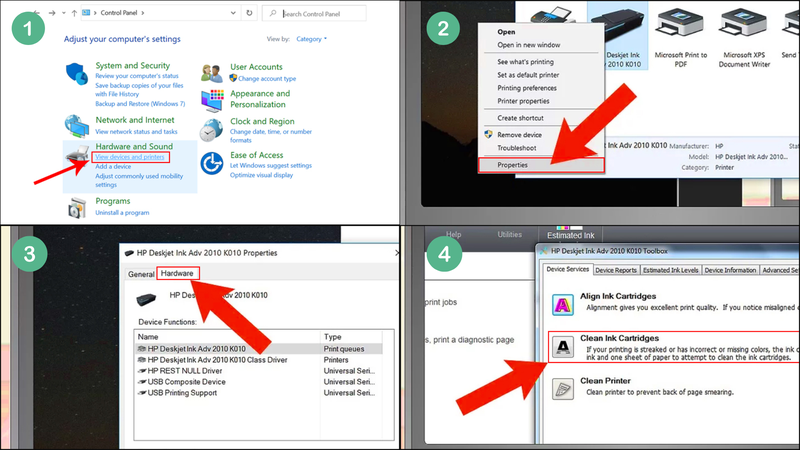Choose Printing preferences menu entry
The height and width of the screenshot is (450, 800).
coord(527,88)
